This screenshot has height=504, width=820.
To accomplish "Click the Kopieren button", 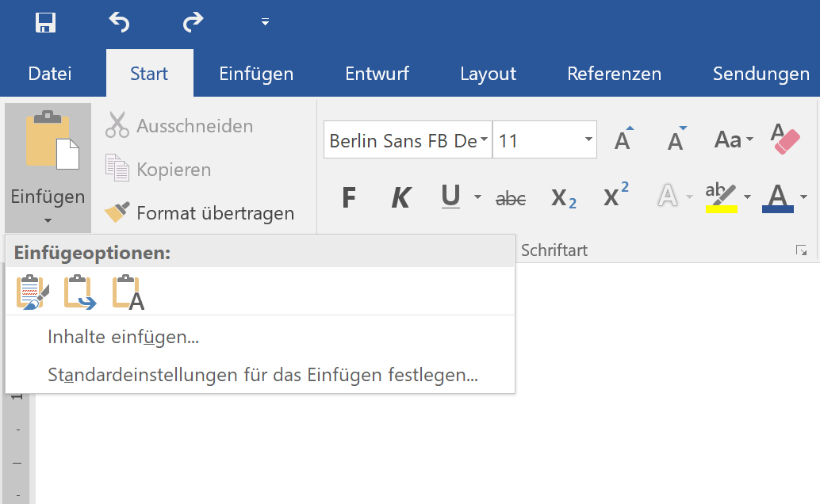I will tap(159, 169).
